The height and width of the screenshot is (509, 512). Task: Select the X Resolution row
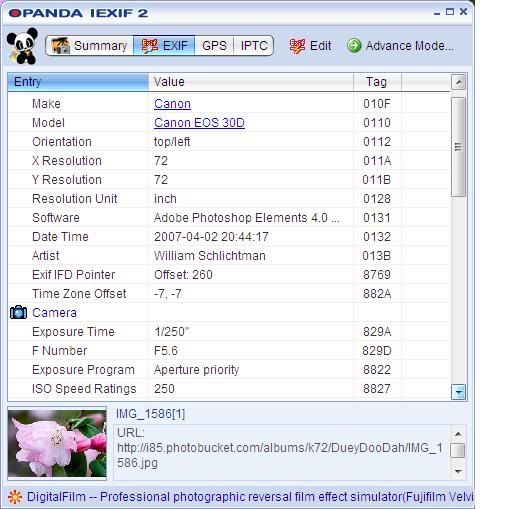[x=229, y=161]
